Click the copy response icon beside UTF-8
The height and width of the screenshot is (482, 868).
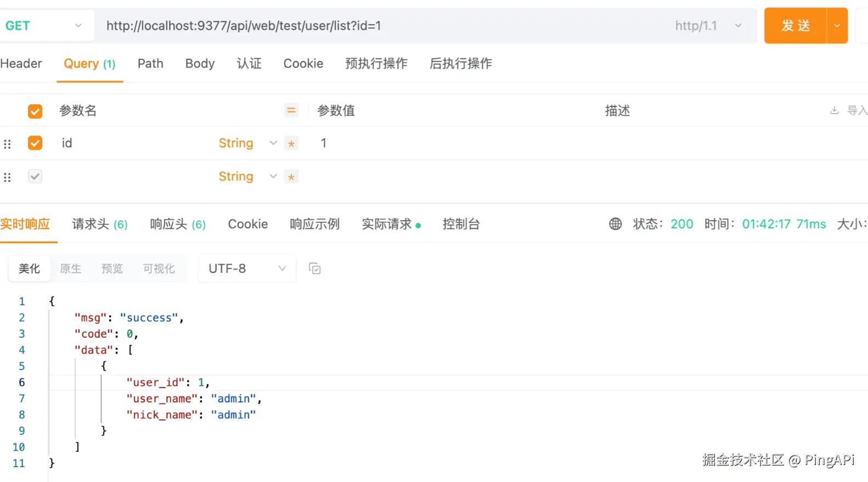[x=314, y=268]
